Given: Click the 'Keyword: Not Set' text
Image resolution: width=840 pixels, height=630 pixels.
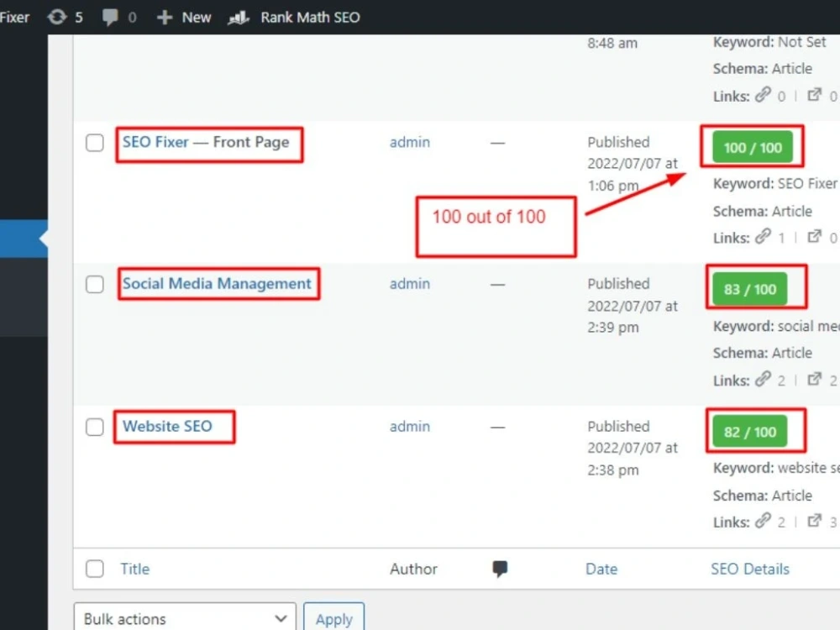Looking at the screenshot, I should [x=769, y=42].
